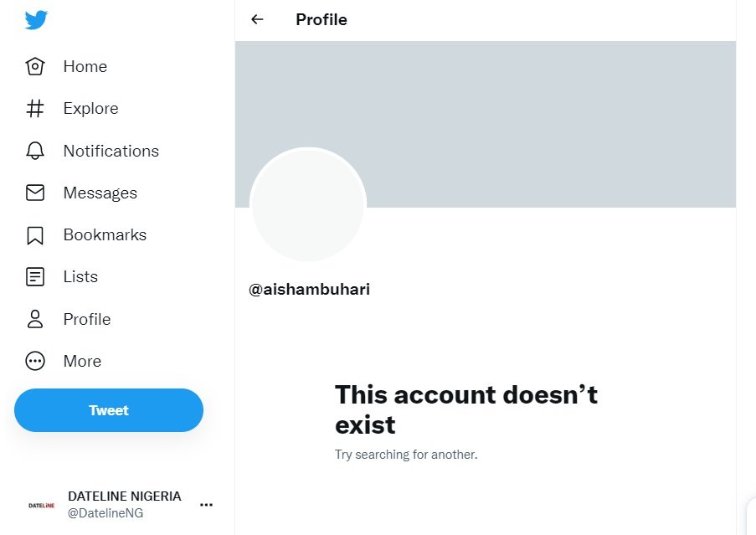Click the blue Tweet button
This screenshot has height=535, width=756.
pyautogui.click(x=109, y=410)
